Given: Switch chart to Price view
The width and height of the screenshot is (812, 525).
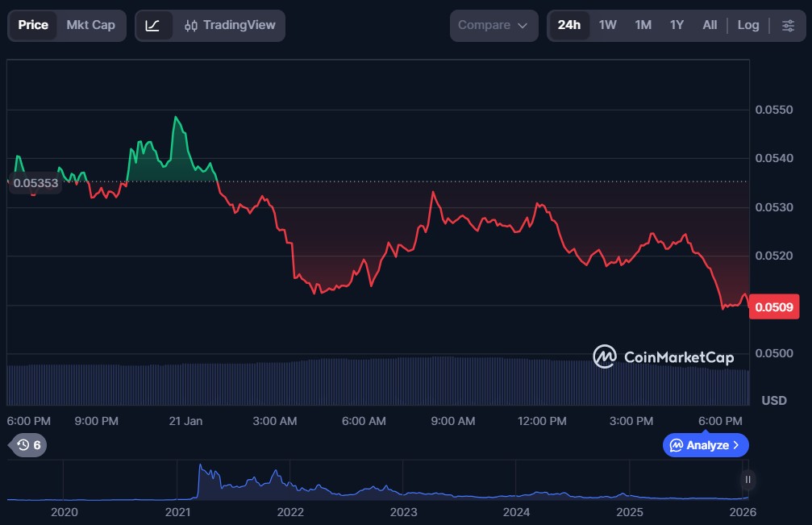Looking at the screenshot, I should 33,25.
